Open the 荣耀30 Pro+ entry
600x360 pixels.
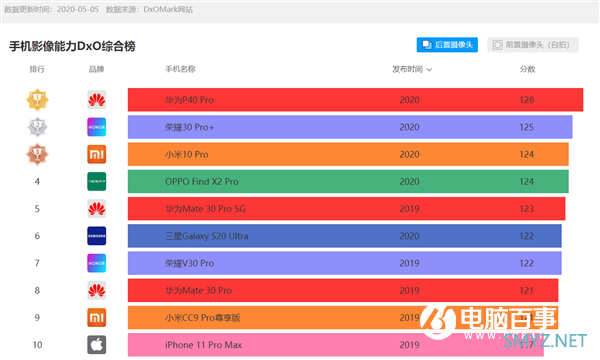coord(350,127)
